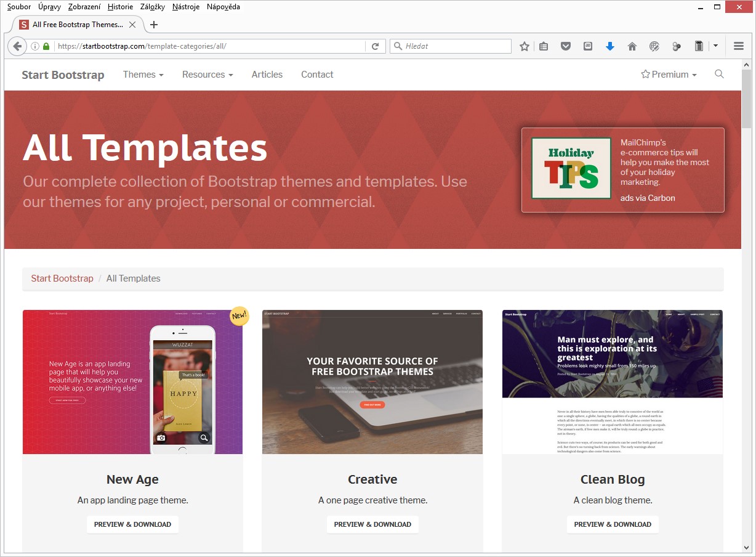Click the Start Bootstrap tab favicon

pyautogui.click(x=24, y=25)
